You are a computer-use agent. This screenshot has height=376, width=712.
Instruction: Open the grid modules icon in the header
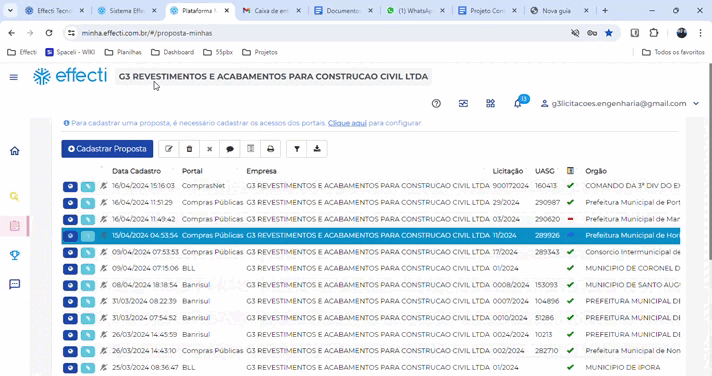click(490, 104)
